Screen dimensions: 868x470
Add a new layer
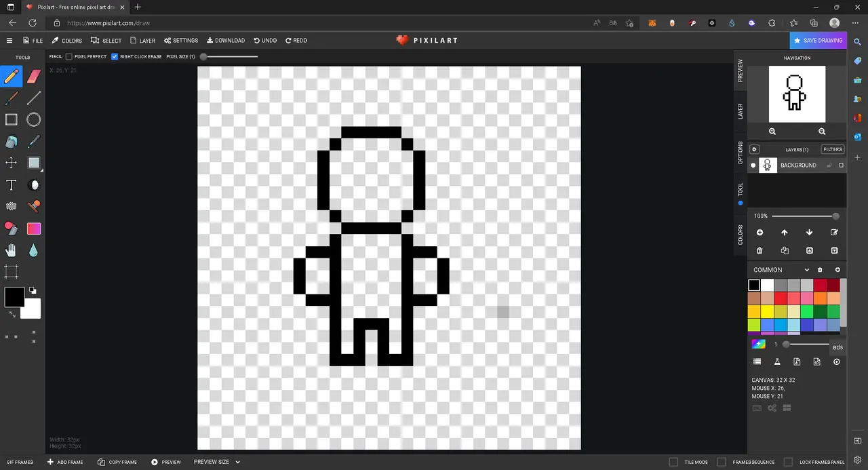[x=759, y=233]
